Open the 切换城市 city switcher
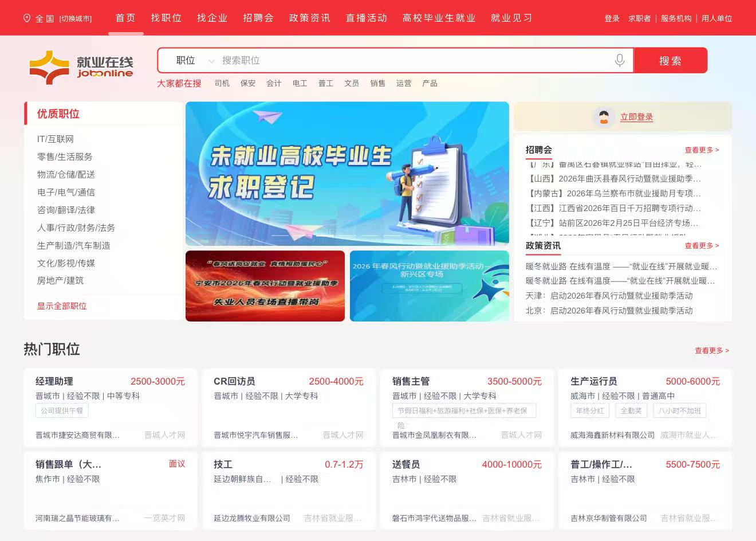Image resolution: width=756 pixels, height=541 pixels. click(76, 18)
